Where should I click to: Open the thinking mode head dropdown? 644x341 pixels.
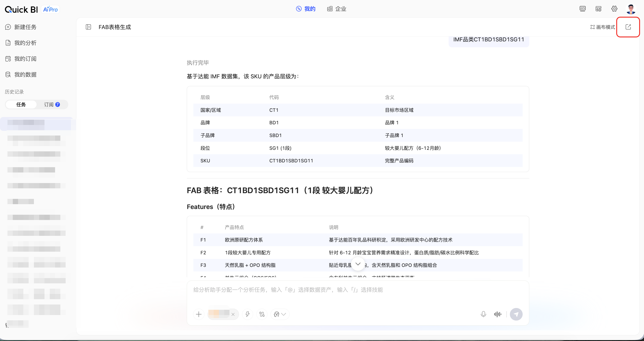point(280,314)
